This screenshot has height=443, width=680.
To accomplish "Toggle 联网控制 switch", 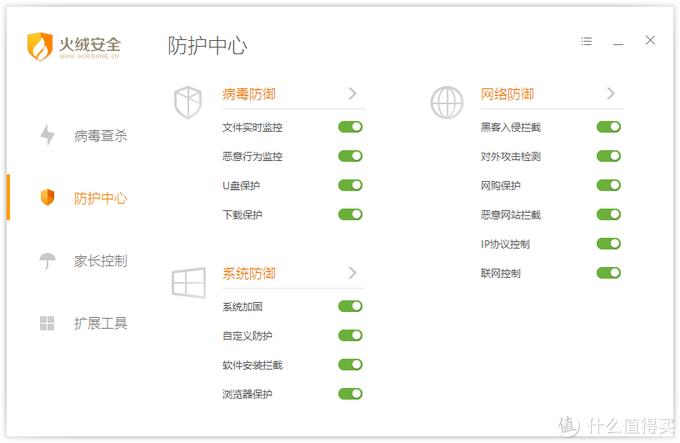I will [609, 273].
